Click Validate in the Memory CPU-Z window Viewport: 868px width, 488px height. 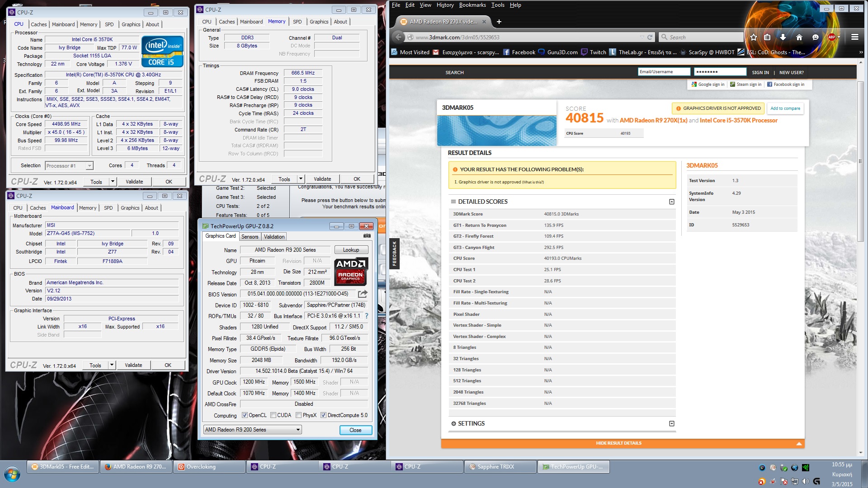click(x=322, y=179)
